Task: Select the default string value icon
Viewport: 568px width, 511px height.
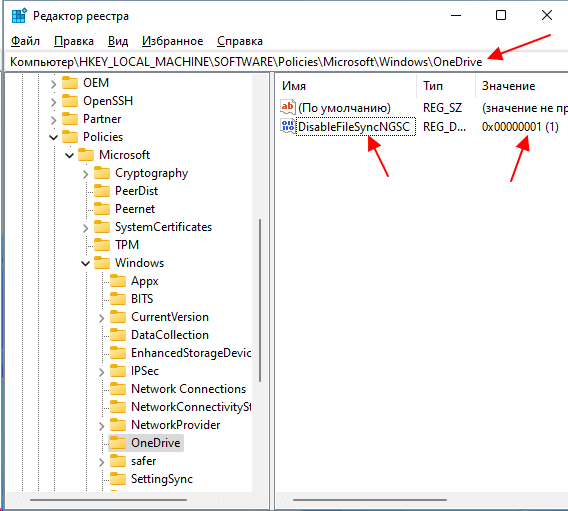Action: tap(288, 107)
